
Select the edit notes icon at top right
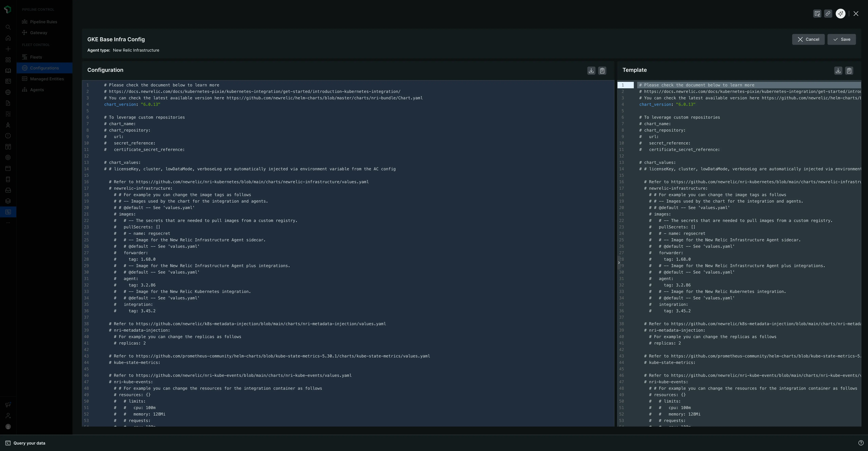817,13
